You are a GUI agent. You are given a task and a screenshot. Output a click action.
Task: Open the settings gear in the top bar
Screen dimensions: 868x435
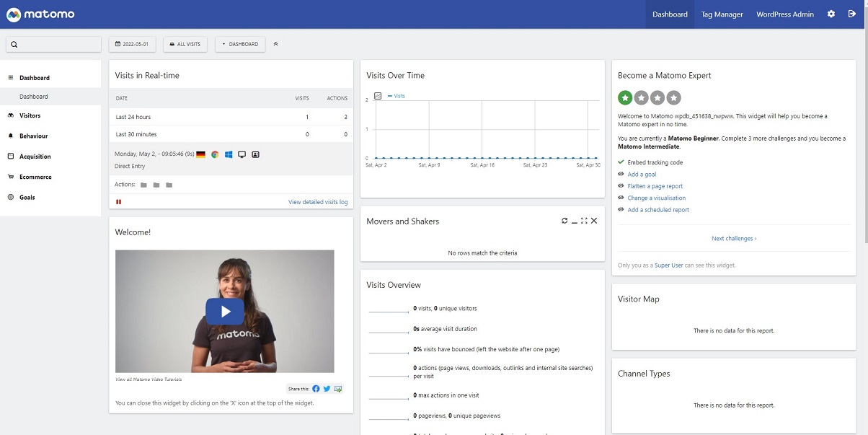pos(831,14)
